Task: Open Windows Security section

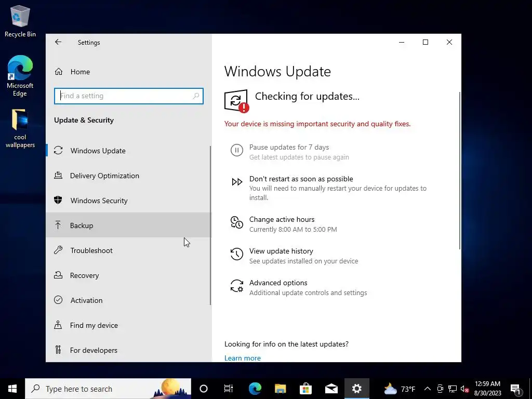Action: (x=128, y=201)
